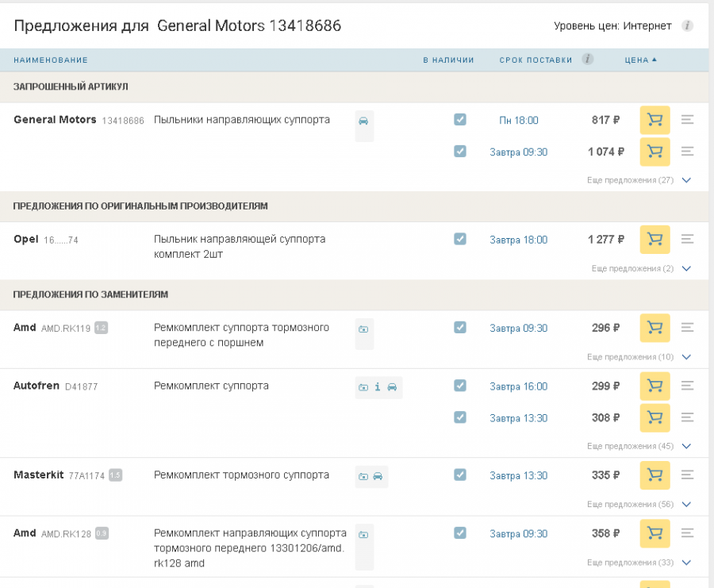Open Amd AMD.RK119 brand name
Image resolution: width=714 pixels, height=588 pixels.
pos(25,328)
